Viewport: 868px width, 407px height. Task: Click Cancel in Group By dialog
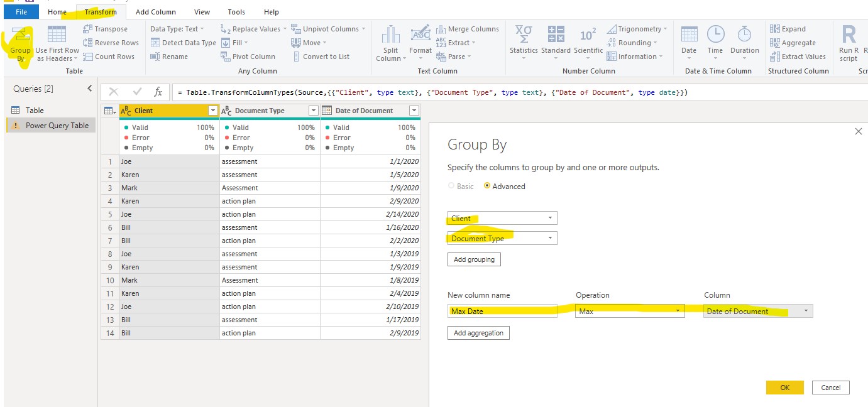(x=830, y=388)
